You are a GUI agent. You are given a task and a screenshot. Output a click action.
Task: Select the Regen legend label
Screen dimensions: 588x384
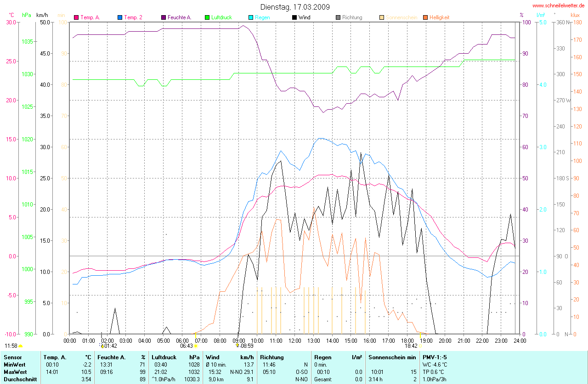tap(262, 17)
